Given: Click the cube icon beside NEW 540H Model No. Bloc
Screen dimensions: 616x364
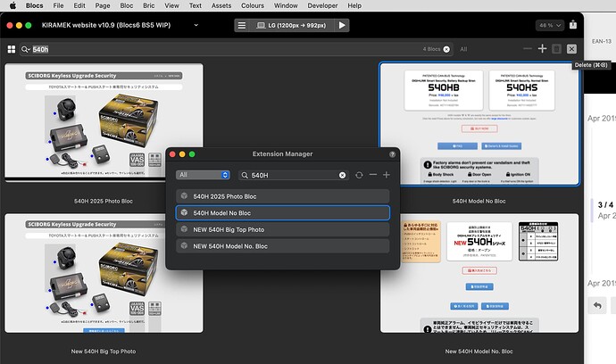Looking at the screenshot, I should click(184, 246).
